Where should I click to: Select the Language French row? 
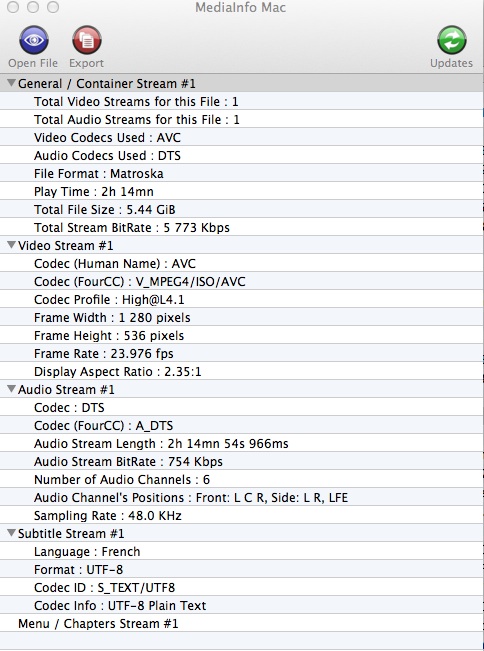click(242, 552)
